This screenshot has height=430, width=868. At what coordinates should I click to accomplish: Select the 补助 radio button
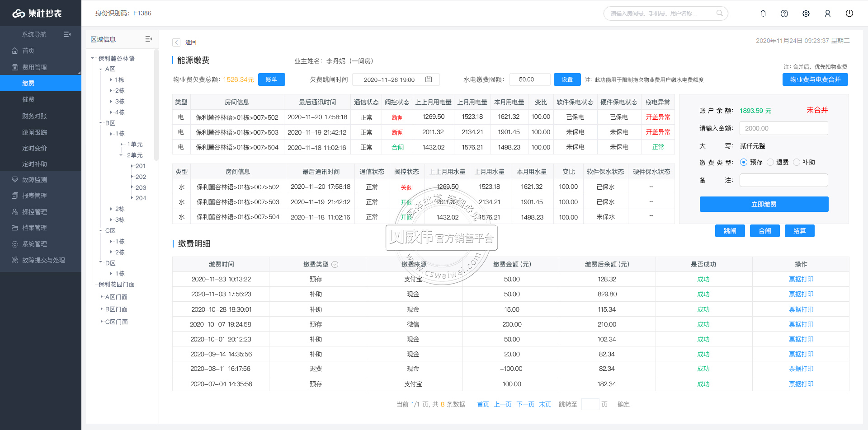797,162
